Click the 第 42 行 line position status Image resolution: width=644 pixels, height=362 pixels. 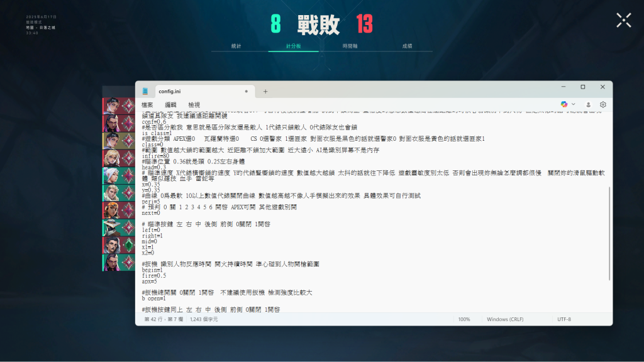coord(164,319)
